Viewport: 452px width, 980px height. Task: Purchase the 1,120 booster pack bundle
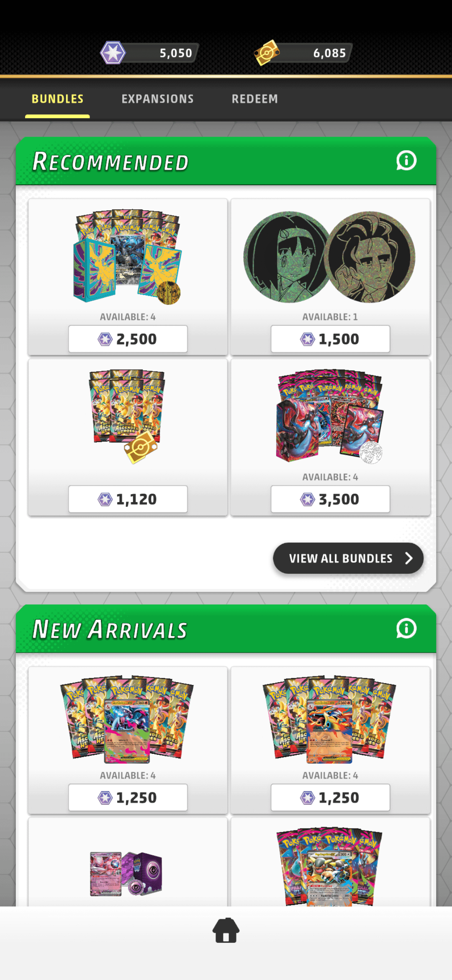(x=128, y=499)
